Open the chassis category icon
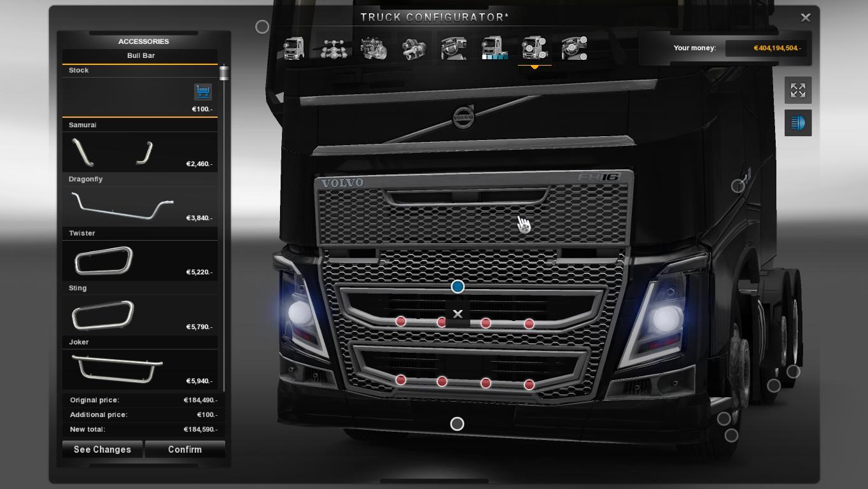The height and width of the screenshot is (489, 868). 333,48
